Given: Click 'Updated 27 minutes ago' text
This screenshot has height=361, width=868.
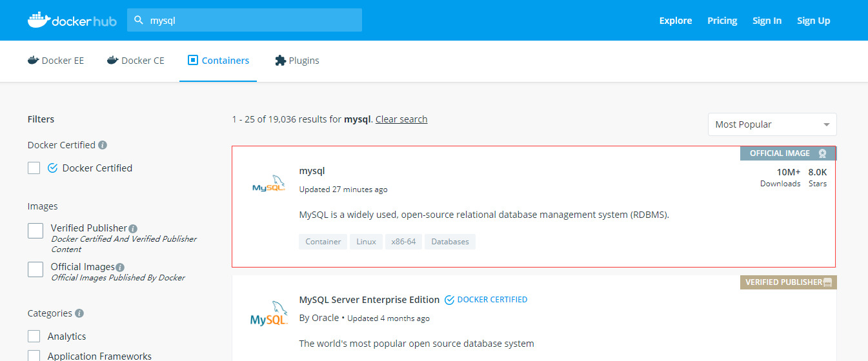Looking at the screenshot, I should (343, 190).
